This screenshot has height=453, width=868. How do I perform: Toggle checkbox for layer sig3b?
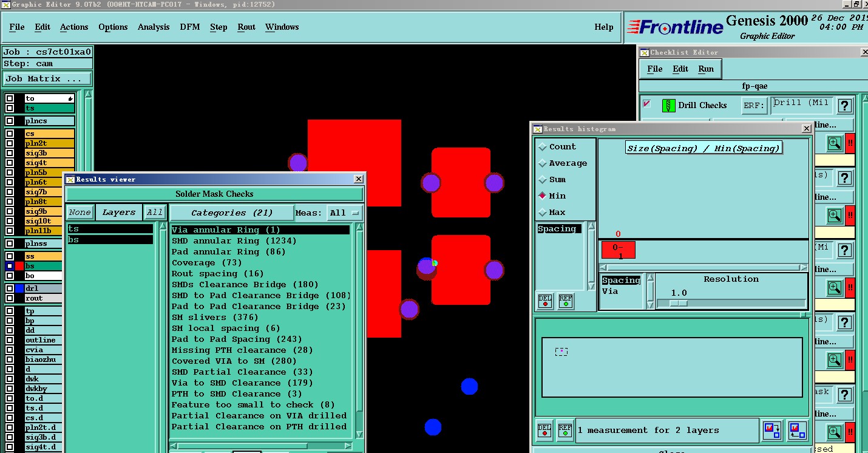pyautogui.click(x=10, y=153)
